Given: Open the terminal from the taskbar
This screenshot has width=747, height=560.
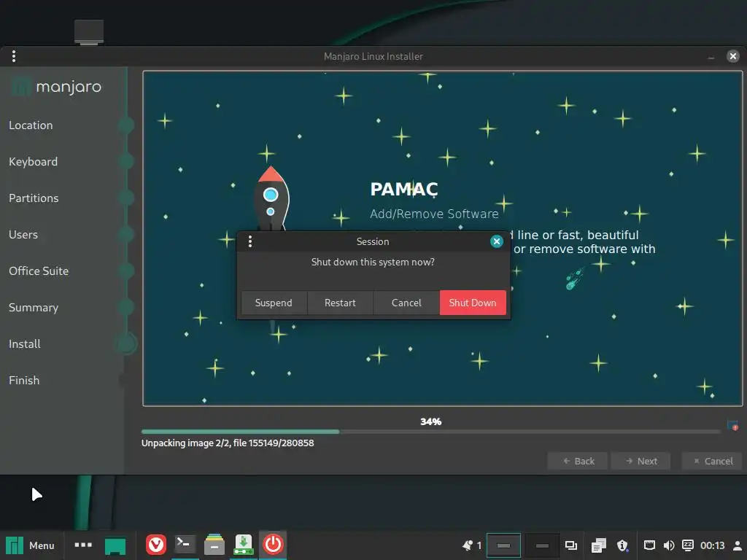Looking at the screenshot, I should coord(185,544).
